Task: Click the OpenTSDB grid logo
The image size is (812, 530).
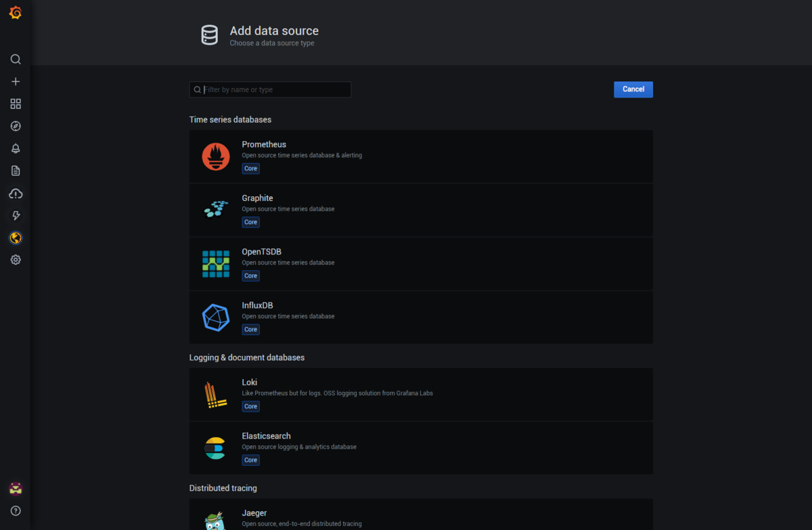Action: pyautogui.click(x=216, y=264)
